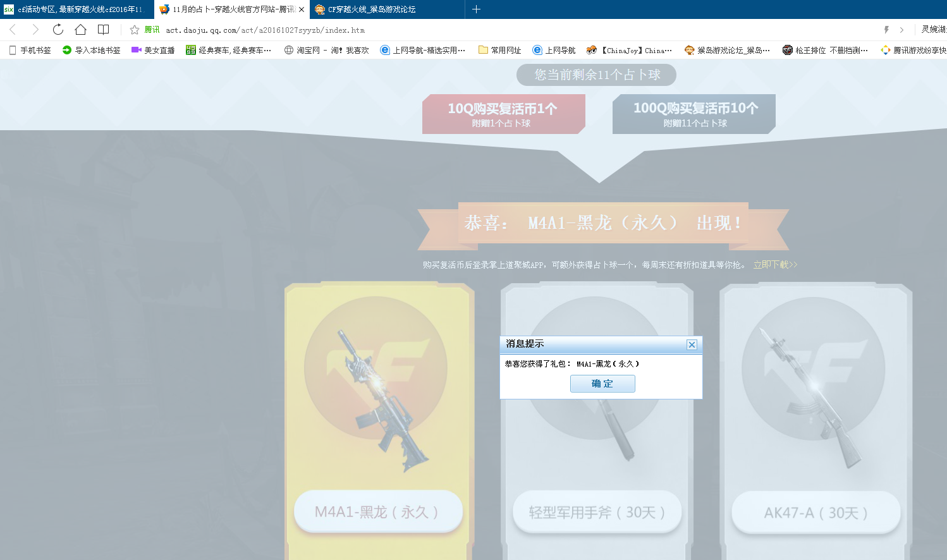Click the M4A1-黑龙（永久）label button
The image size is (947, 560).
pyautogui.click(x=378, y=511)
